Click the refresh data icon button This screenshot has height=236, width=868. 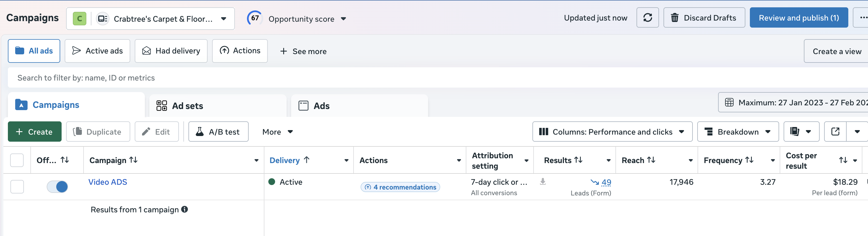647,18
